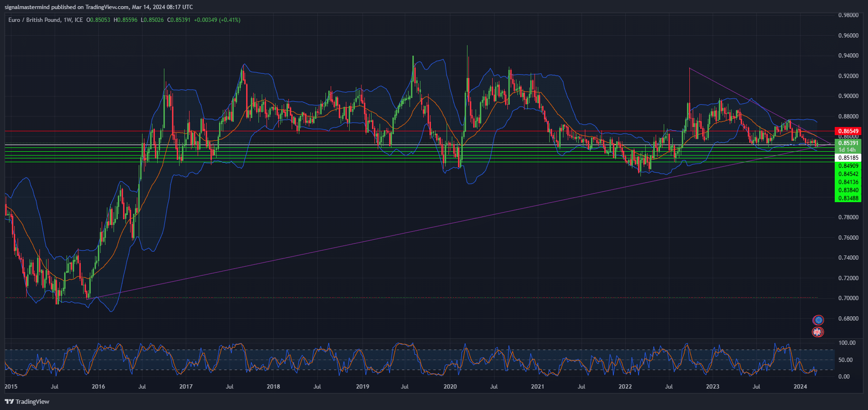This screenshot has width=868, height=410.
Task: Click the 0.76000 price axis label
Action: point(848,238)
